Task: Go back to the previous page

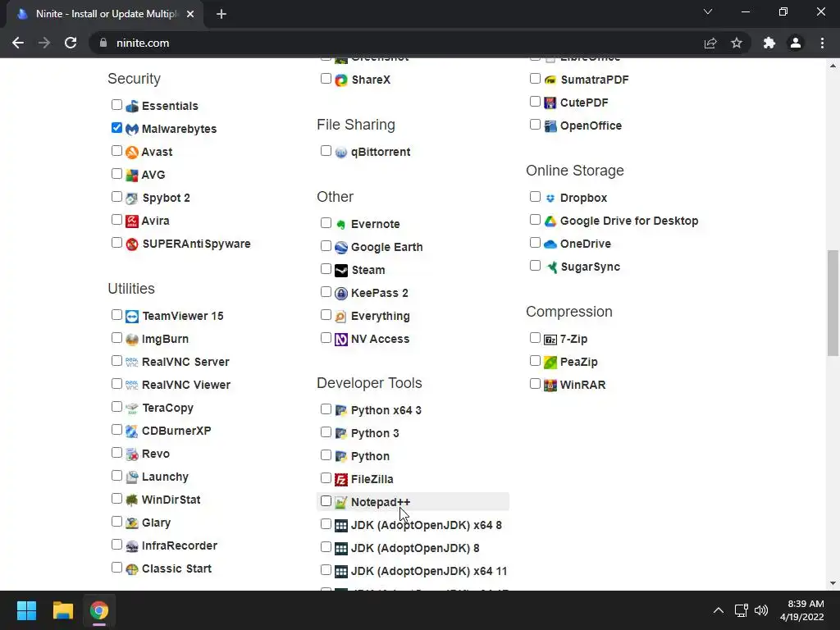Action: point(18,43)
